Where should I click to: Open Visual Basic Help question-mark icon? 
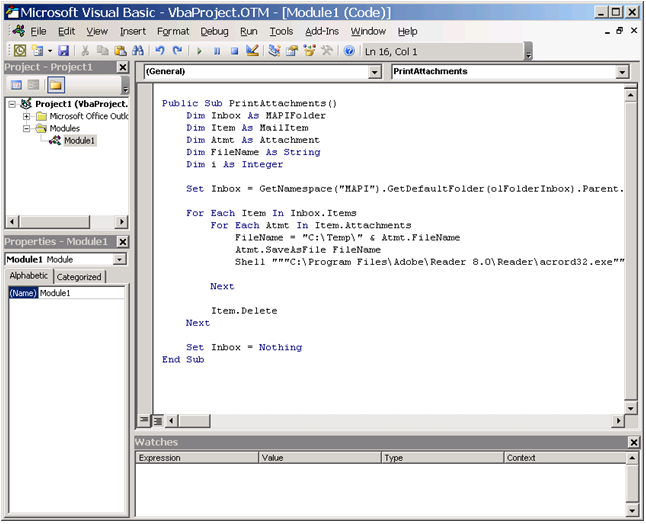(x=349, y=51)
